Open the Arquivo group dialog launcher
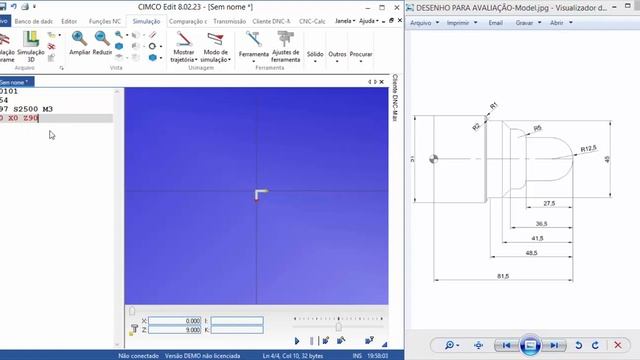 coord(62,68)
